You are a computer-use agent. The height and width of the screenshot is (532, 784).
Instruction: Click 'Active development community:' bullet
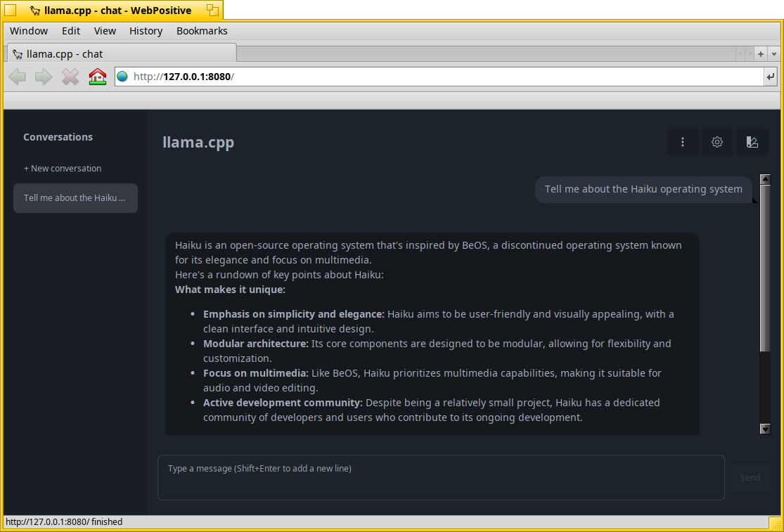[x=283, y=403]
